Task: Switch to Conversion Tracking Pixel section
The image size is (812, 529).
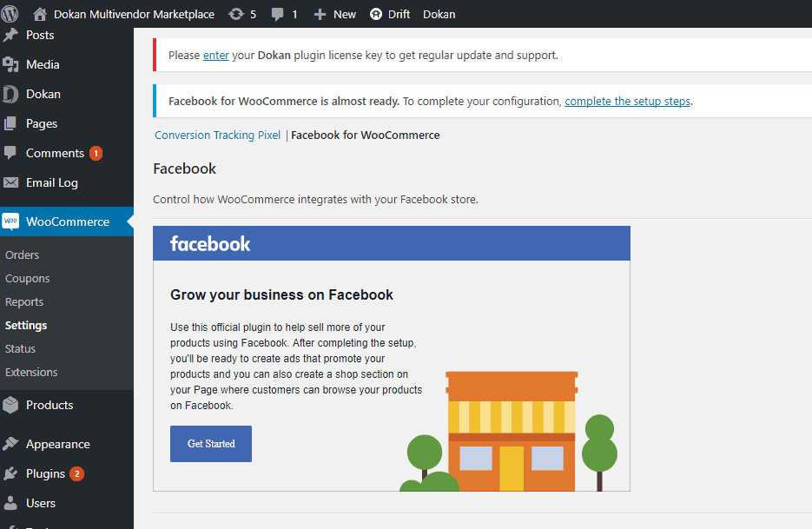Action: point(217,136)
